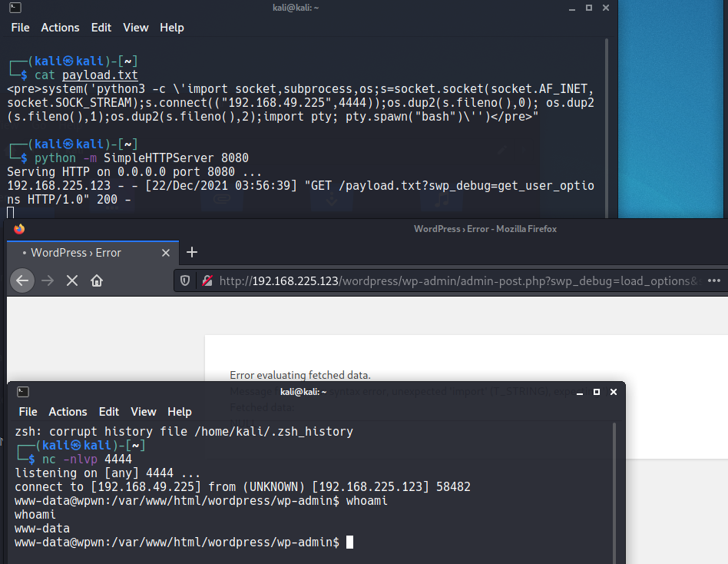Open page actions ellipsis in address bar
The width and height of the screenshot is (728, 564).
714,280
